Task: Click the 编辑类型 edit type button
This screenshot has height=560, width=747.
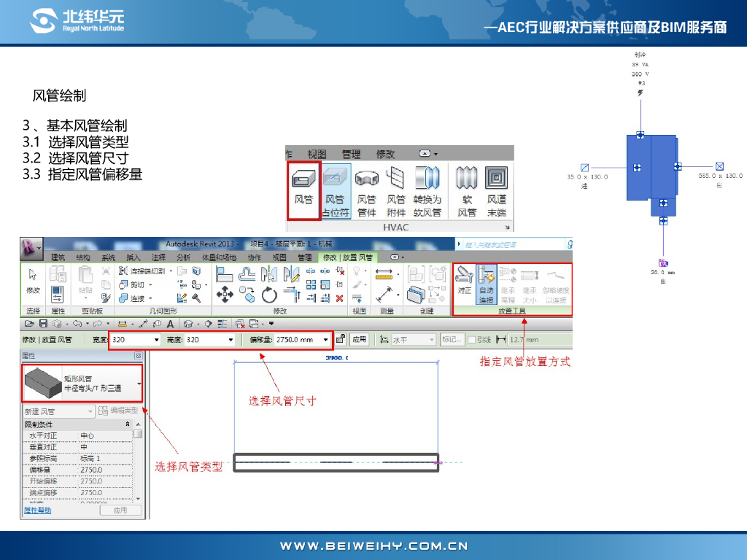Action: 118,411
